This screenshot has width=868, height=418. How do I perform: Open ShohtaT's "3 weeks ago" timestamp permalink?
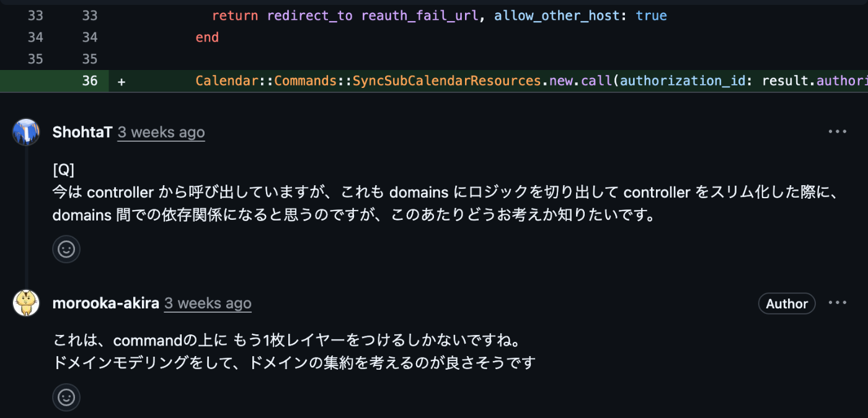point(161,132)
